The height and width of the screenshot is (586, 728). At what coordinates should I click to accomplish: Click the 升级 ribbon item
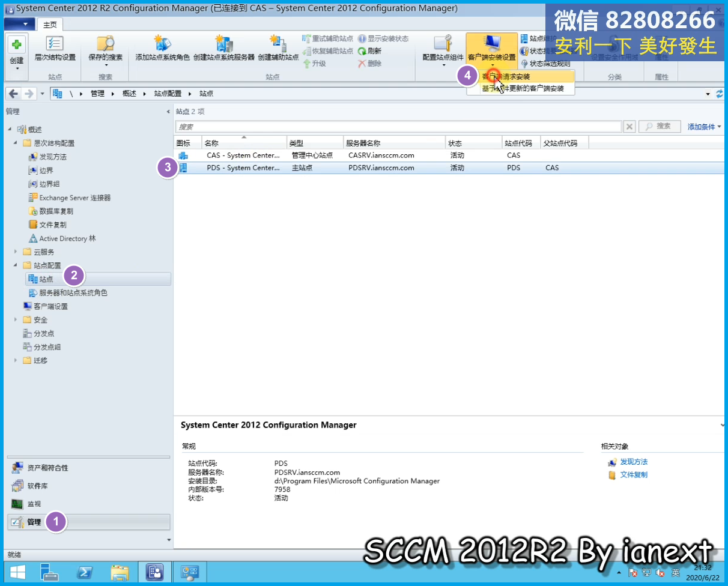(314, 63)
